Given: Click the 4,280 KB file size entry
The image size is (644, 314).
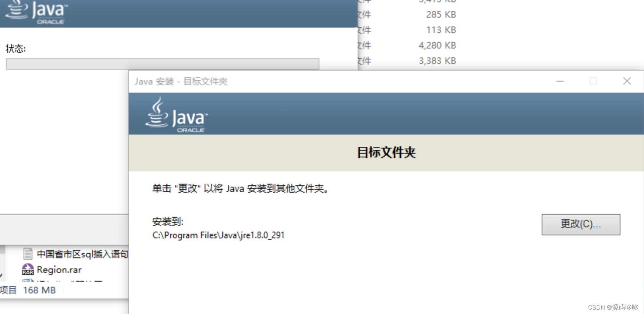Looking at the screenshot, I should (437, 46).
